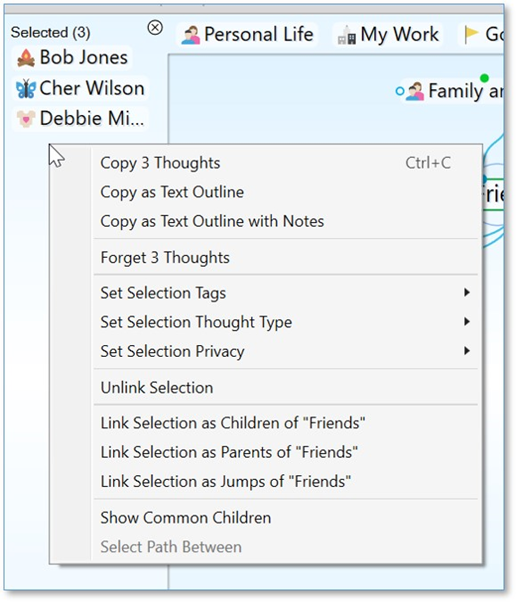Click the baby onesie icon beside Debbie
Viewport: 516px width, 602px height.
[x=26, y=118]
